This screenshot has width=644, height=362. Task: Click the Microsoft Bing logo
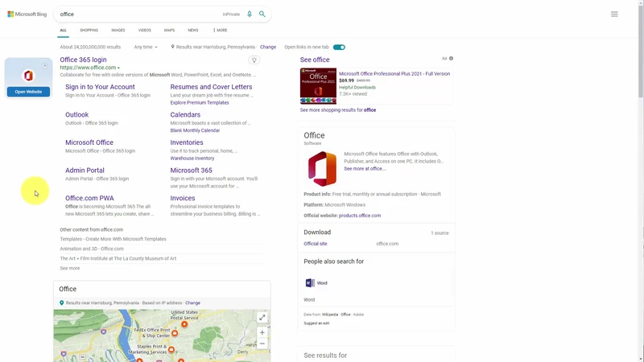(27, 14)
